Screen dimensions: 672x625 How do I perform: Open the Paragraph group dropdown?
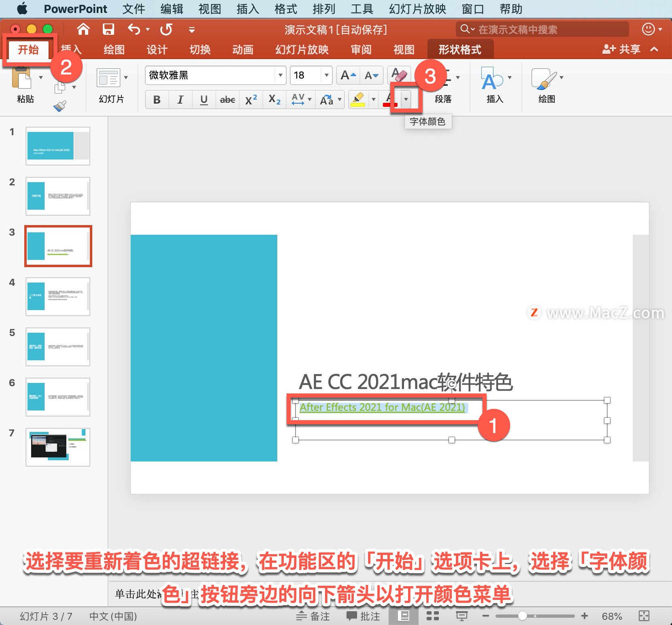(x=458, y=77)
